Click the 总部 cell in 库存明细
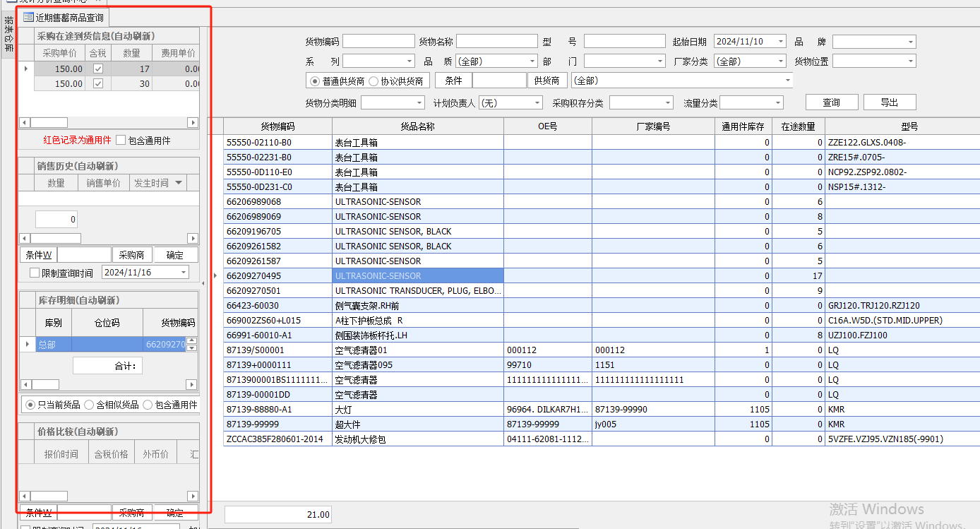Viewport: 980px width, 529px height. [x=54, y=345]
